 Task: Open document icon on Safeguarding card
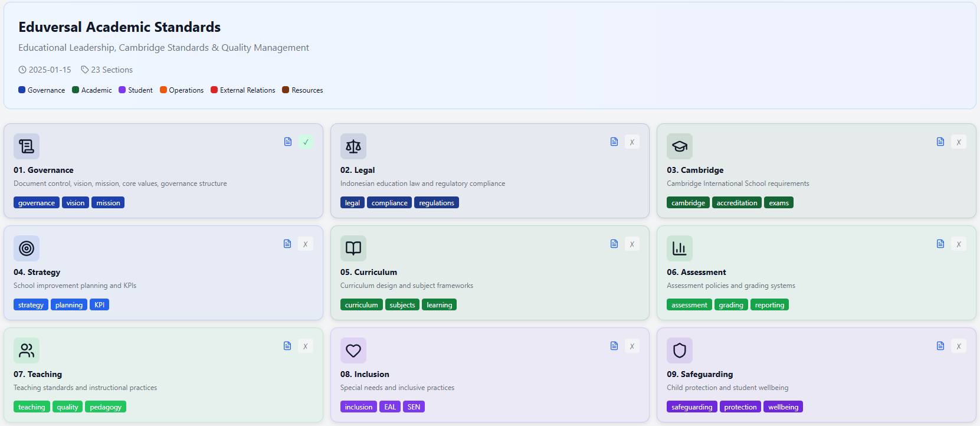pyautogui.click(x=940, y=346)
